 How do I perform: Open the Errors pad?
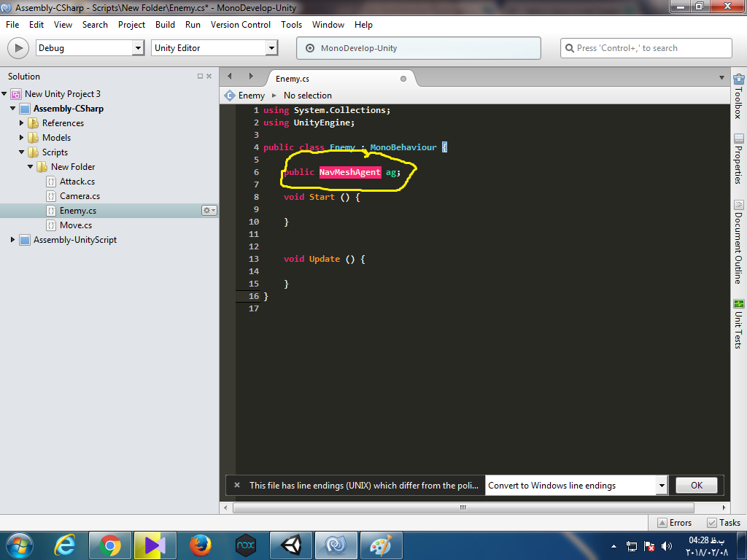(675, 523)
